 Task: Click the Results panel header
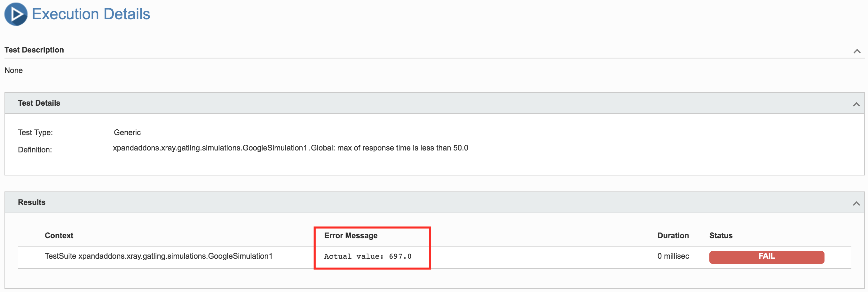pos(434,202)
